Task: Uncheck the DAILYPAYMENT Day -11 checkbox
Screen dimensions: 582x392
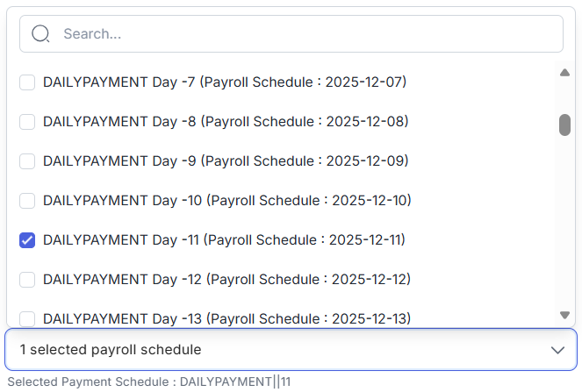Action: click(x=27, y=240)
